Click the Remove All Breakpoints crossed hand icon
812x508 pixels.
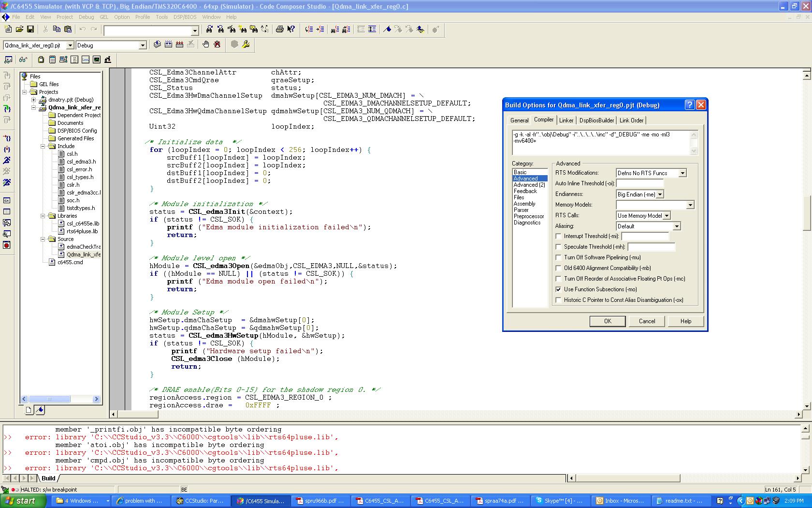(217, 45)
